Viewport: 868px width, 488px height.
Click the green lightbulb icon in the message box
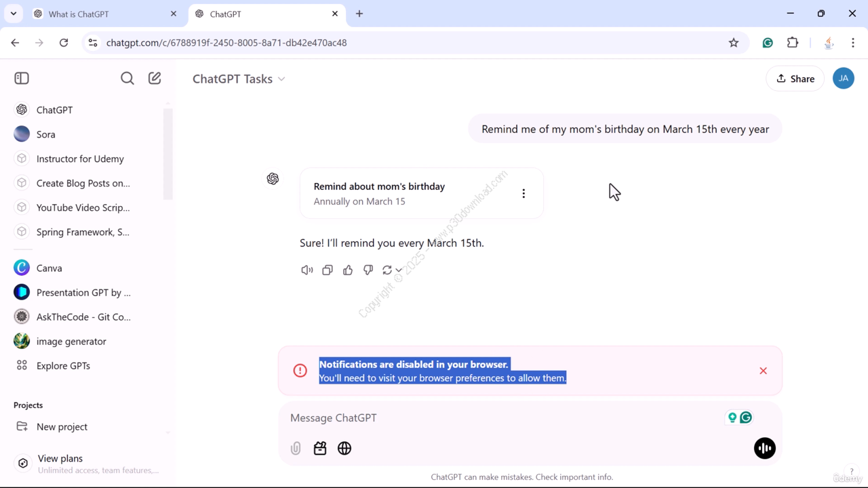pyautogui.click(x=732, y=418)
